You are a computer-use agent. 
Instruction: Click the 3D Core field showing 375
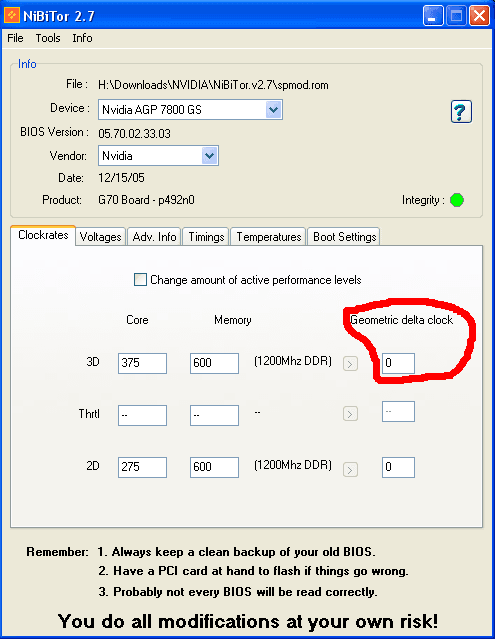(142, 363)
